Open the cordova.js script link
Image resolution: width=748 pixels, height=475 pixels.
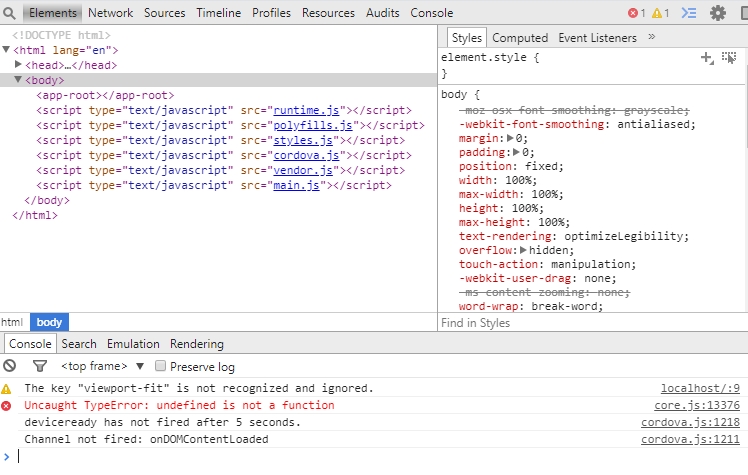[x=306, y=155]
